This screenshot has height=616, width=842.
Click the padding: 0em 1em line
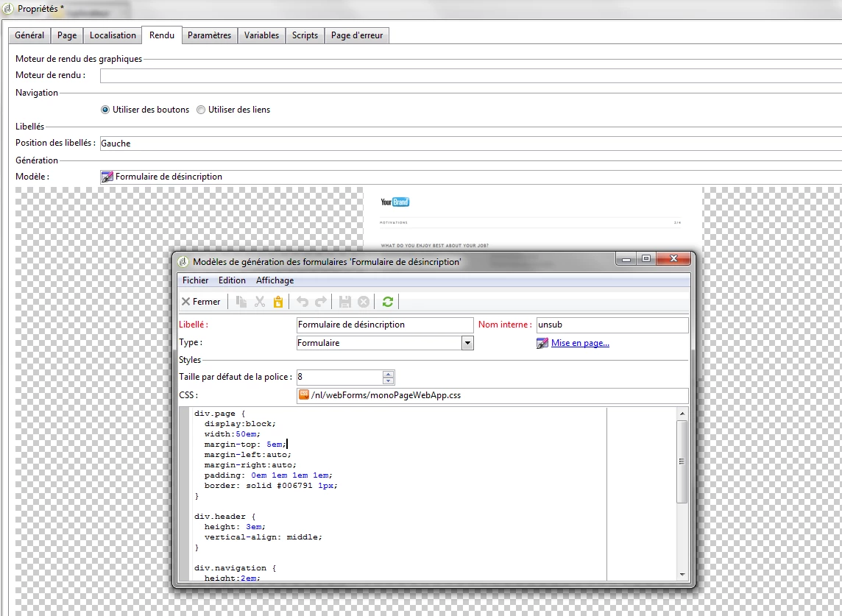[269, 475]
